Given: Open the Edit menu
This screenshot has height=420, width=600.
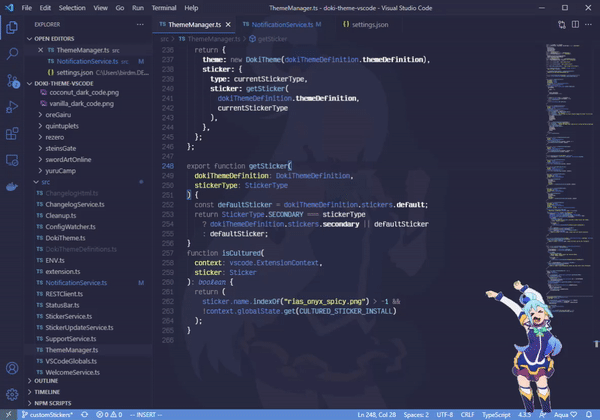Looking at the screenshot, I should [45, 8].
